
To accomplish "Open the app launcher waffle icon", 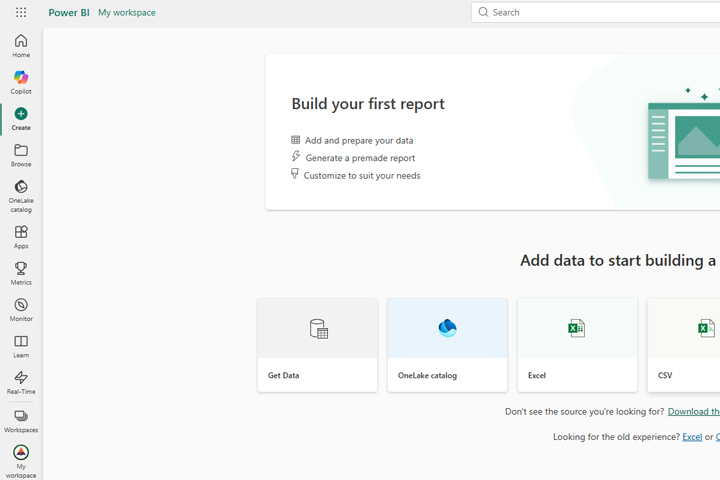I will [21, 13].
